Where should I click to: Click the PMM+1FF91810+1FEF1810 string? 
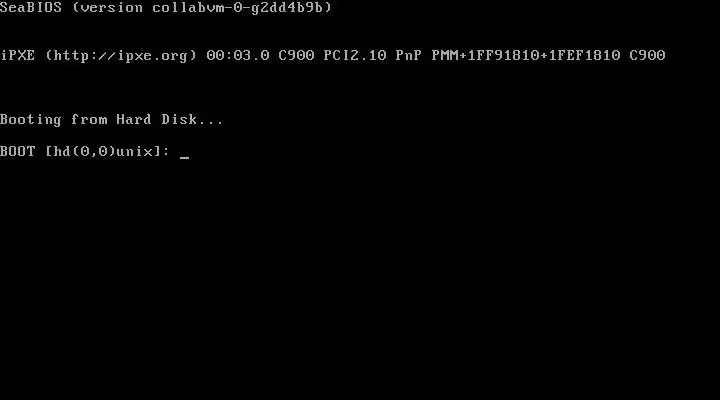(526, 56)
